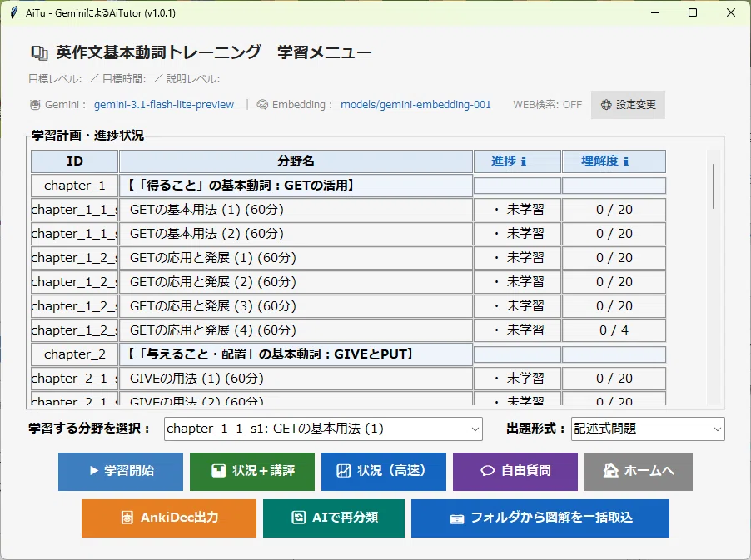This screenshot has width=751, height=560.
Task: Click 0 / 20 score for GETの応用と発展 (3)
Action: click(x=614, y=306)
